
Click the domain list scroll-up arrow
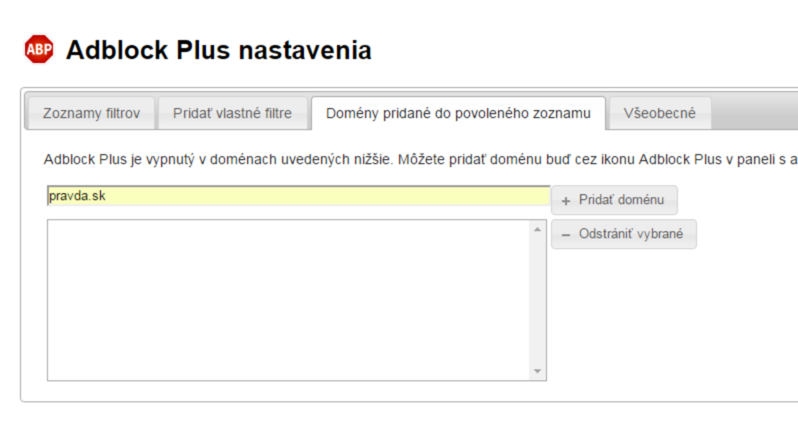click(x=537, y=229)
